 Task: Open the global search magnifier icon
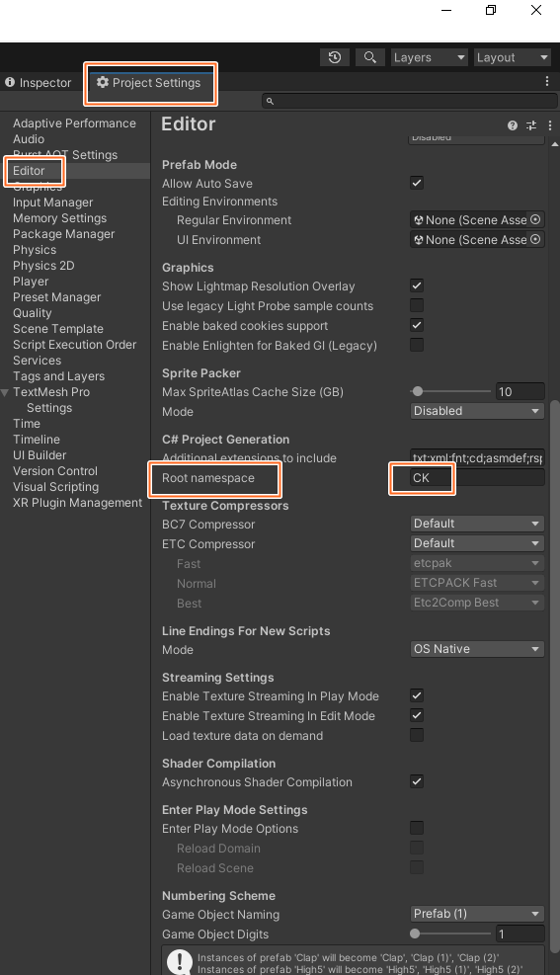[x=369, y=57]
